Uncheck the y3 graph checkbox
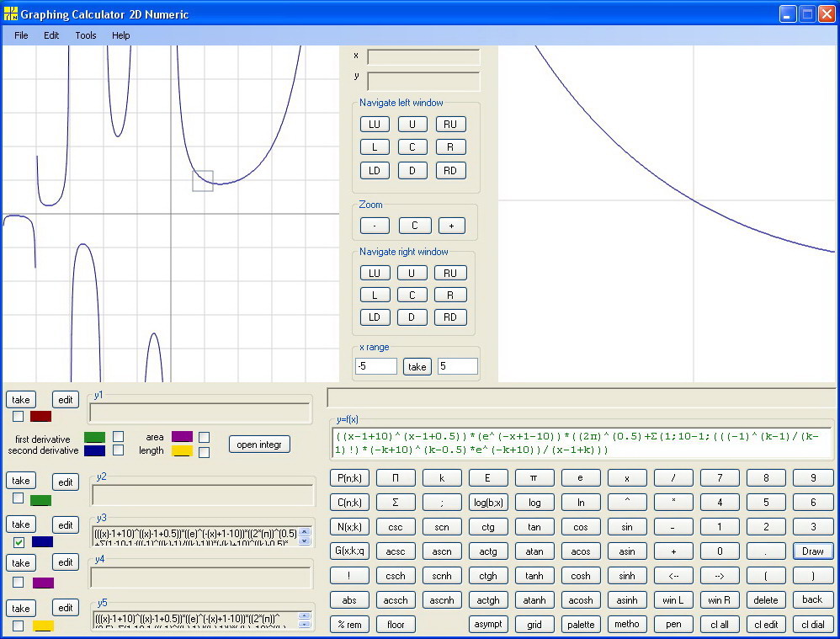The width and height of the screenshot is (840, 639). 19,542
